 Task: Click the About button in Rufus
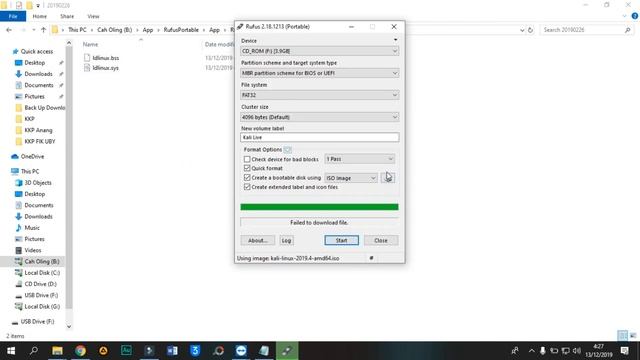pyautogui.click(x=257, y=240)
